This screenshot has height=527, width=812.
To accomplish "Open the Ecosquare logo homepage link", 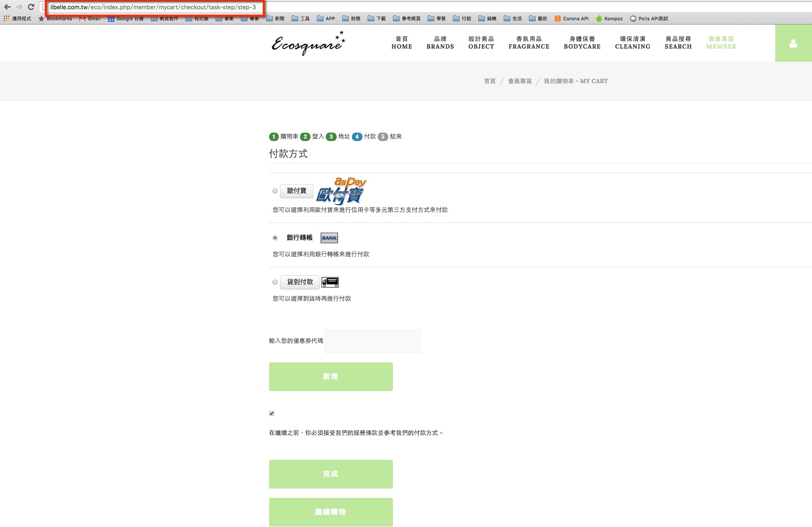I will coord(308,43).
